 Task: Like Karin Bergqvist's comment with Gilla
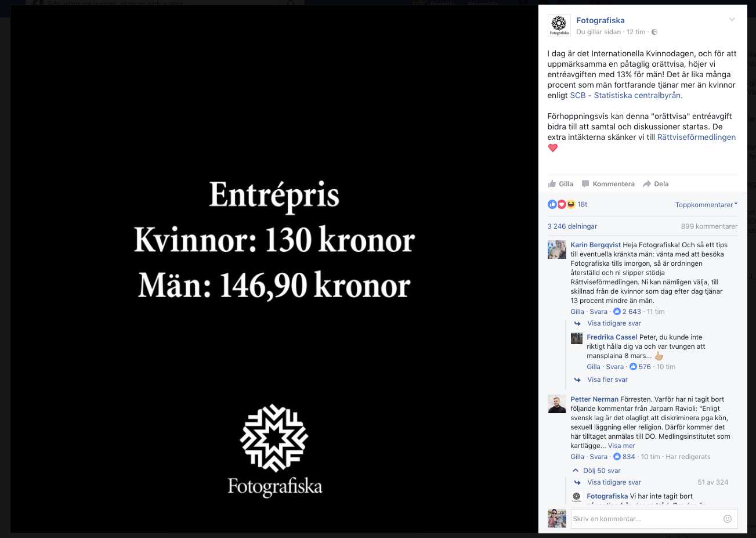click(577, 312)
